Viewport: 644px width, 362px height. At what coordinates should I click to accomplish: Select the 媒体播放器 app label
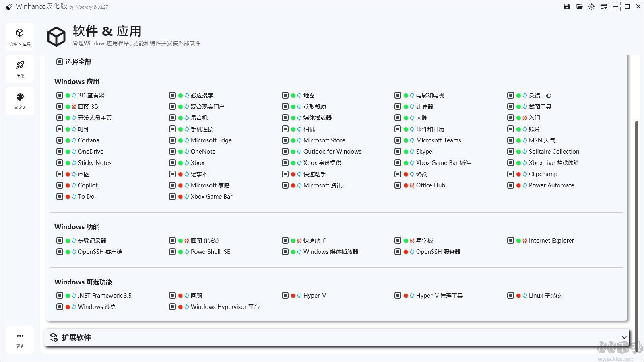(318, 118)
